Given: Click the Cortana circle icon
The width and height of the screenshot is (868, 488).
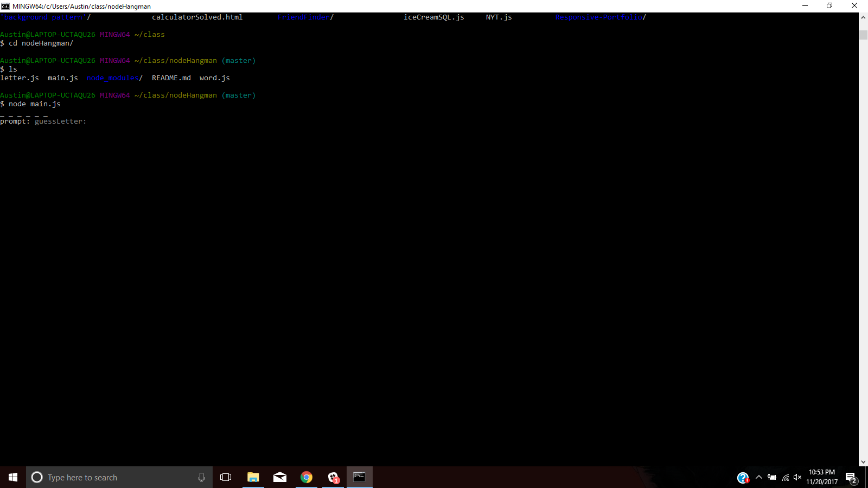Looking at the screenshot, I should [37, 477].
